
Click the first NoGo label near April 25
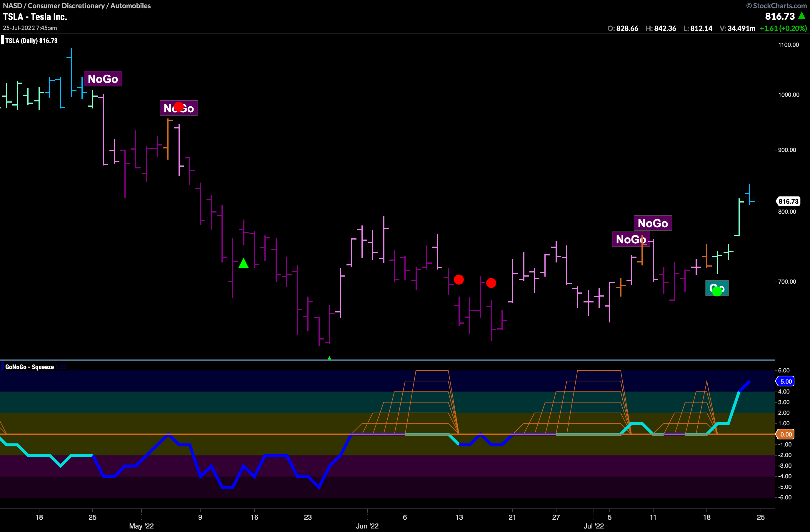[103, 78]
